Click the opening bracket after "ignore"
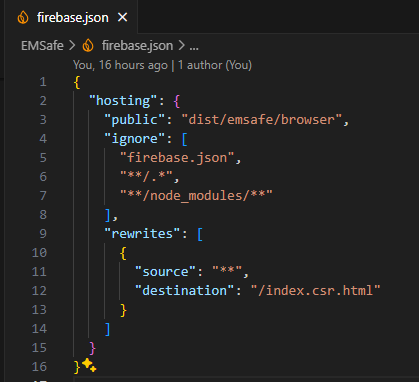 click(x=184, y=139)
